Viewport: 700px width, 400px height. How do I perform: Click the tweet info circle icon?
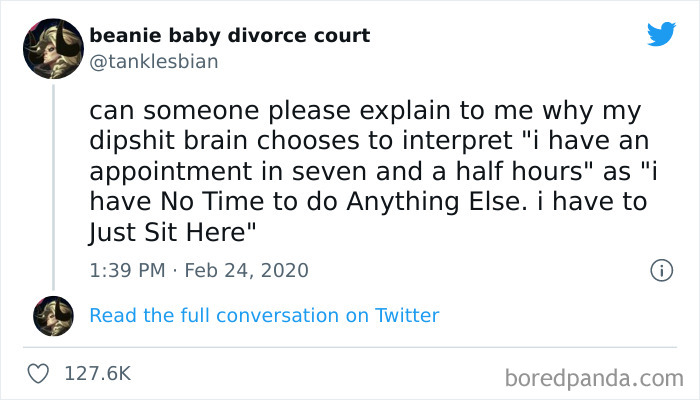click(660, 270)
